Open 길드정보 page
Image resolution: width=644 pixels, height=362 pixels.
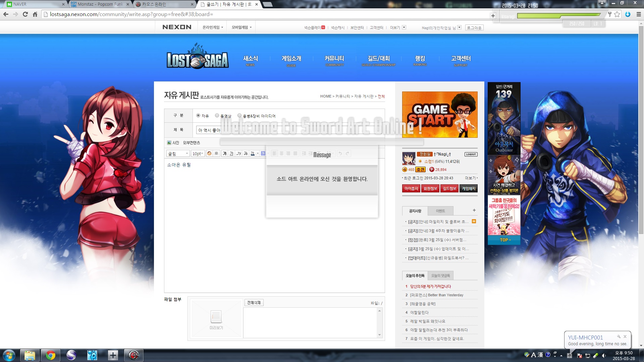coord(449,189)
